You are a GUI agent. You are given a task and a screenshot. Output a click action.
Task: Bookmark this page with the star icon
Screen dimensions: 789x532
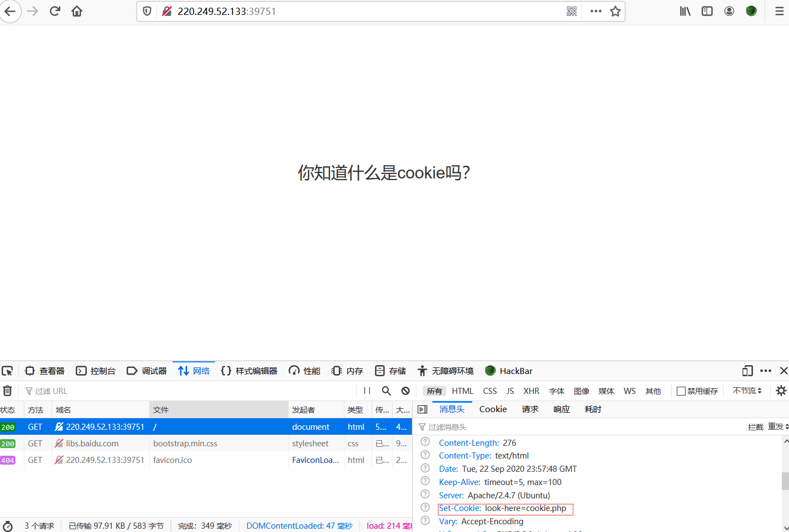(x=615, y=11)
